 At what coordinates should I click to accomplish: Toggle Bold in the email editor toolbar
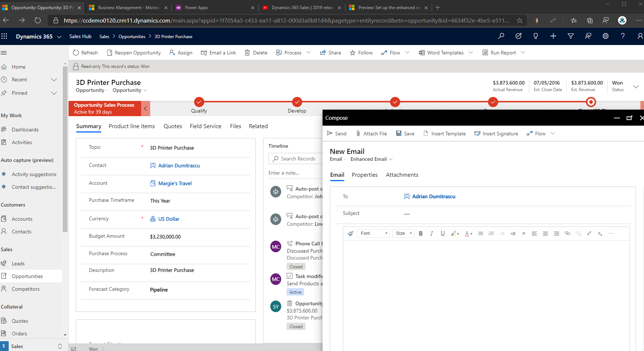click(x=421, y=233)
